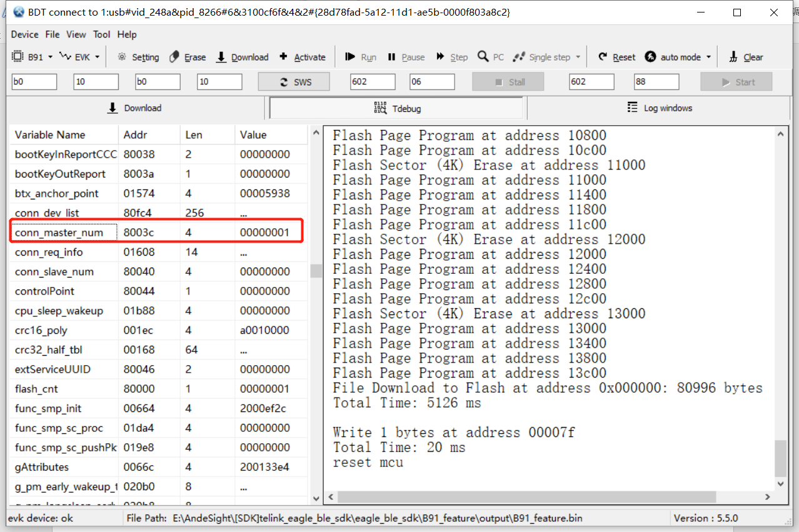
Task: Click variable list scrollbar up arrow
Action: point(316,132)
